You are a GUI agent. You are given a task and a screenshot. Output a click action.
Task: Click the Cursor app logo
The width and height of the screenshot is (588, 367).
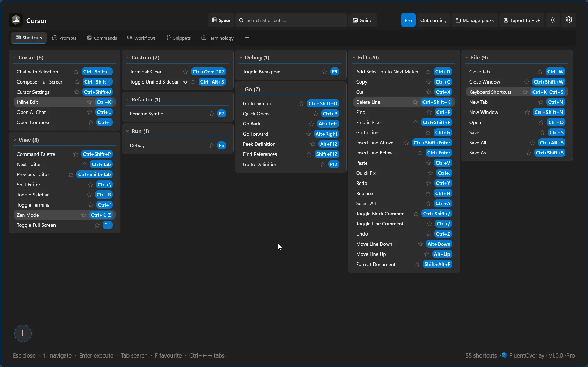pos(15,20)
